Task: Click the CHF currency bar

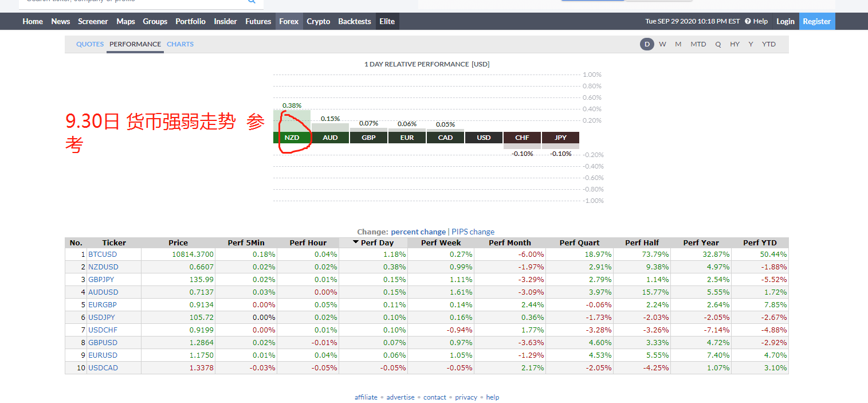Action: click(x=522, y=138)
